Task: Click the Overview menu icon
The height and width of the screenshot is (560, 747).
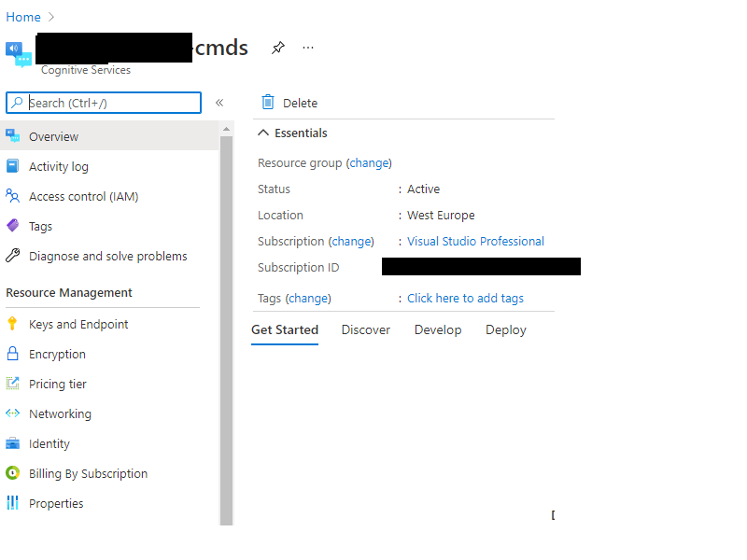Action: coord(13,135)
